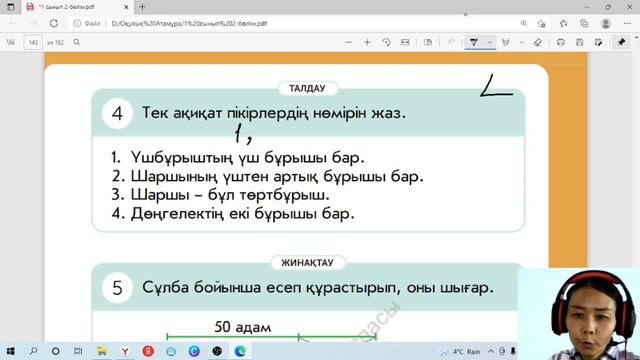640x360 pixels.
Task: Click the 'ТАЛДАУ' label
Action: tap(307, 89)
